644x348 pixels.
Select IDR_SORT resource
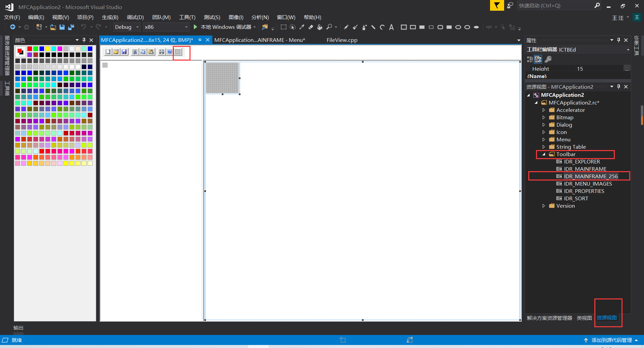click(576, 199)
